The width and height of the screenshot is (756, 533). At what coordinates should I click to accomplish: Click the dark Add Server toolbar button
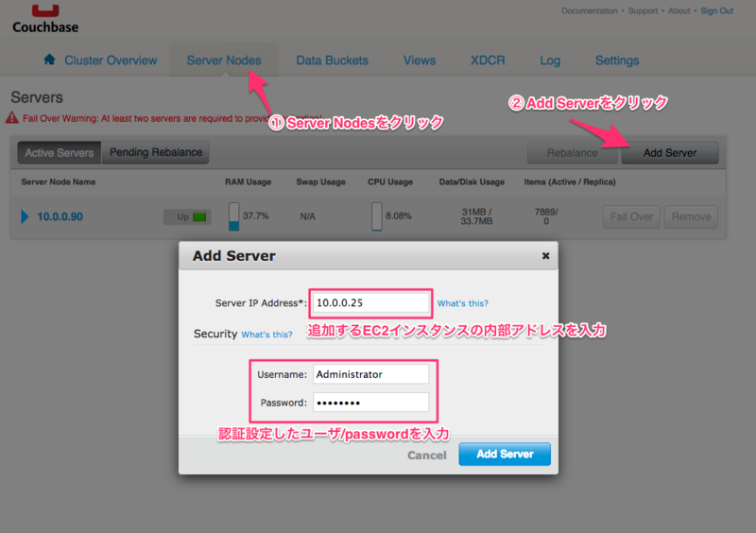(670, 153)
